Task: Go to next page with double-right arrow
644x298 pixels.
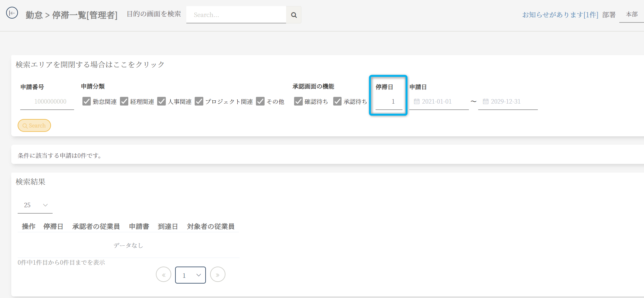Action: click(x=217, y=275)
